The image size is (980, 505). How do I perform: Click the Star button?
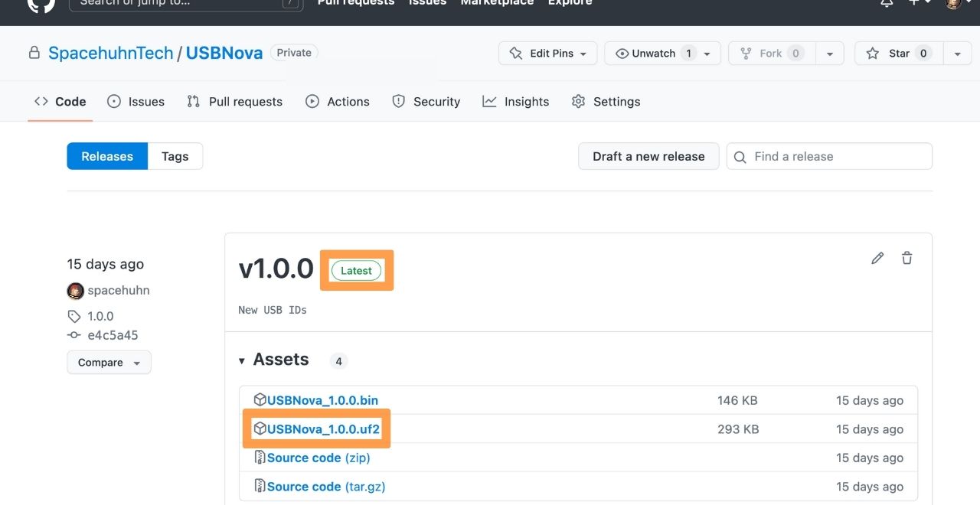click(x=899, y=53)
